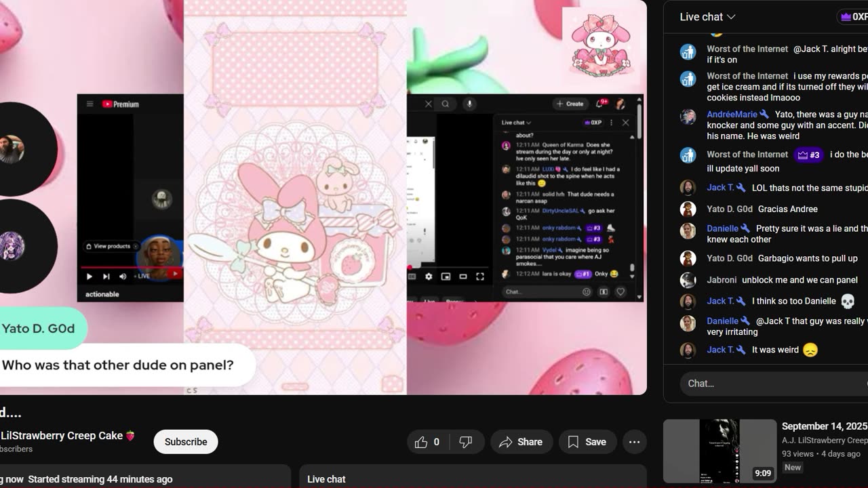Click the #3 crown badge in chat
868x488 pixels.
pyautogui.click(x=809, y=155)
